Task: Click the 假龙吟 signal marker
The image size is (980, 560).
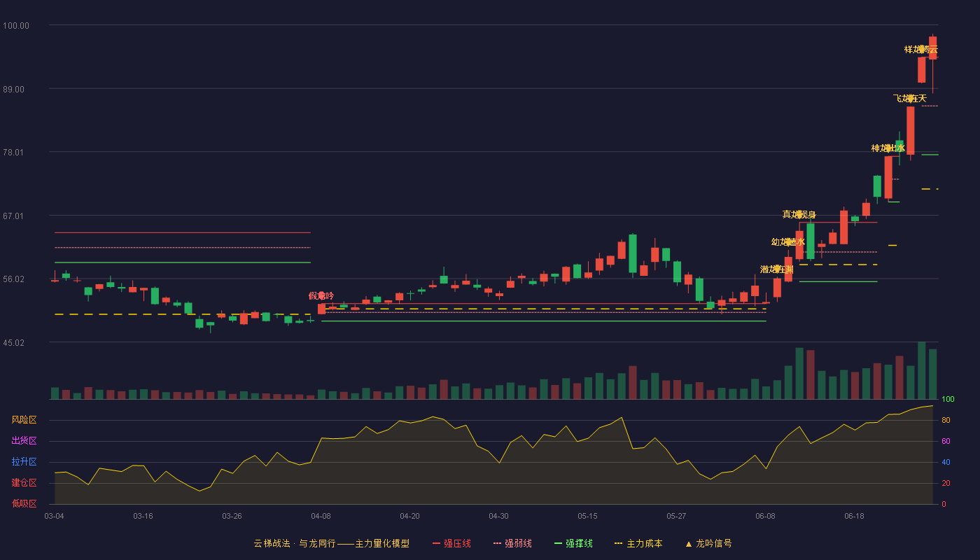Action: (x=321, y=295)
